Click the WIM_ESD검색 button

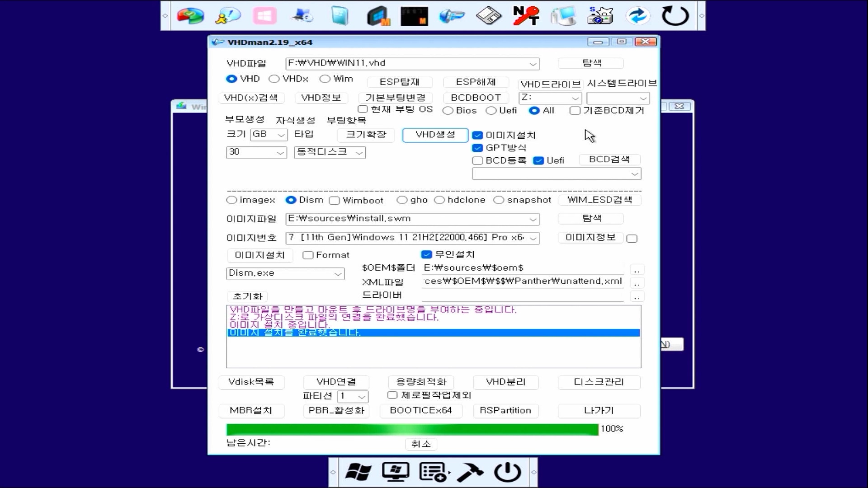[600, 200]
